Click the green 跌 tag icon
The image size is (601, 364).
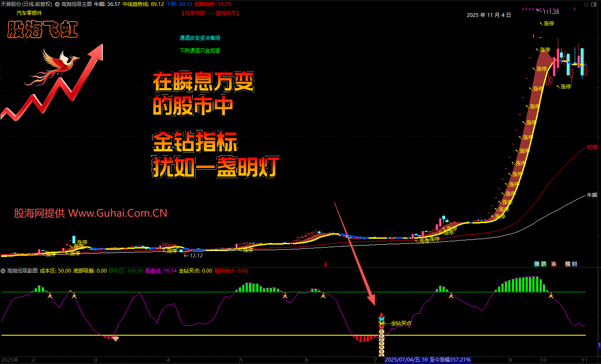click(543, 264)
